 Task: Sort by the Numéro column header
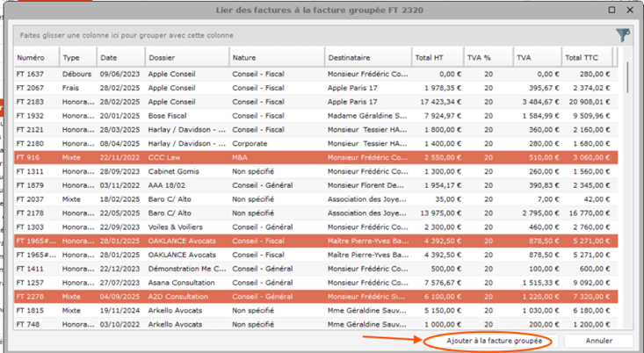pyautogui.click(x=36, y=56)
